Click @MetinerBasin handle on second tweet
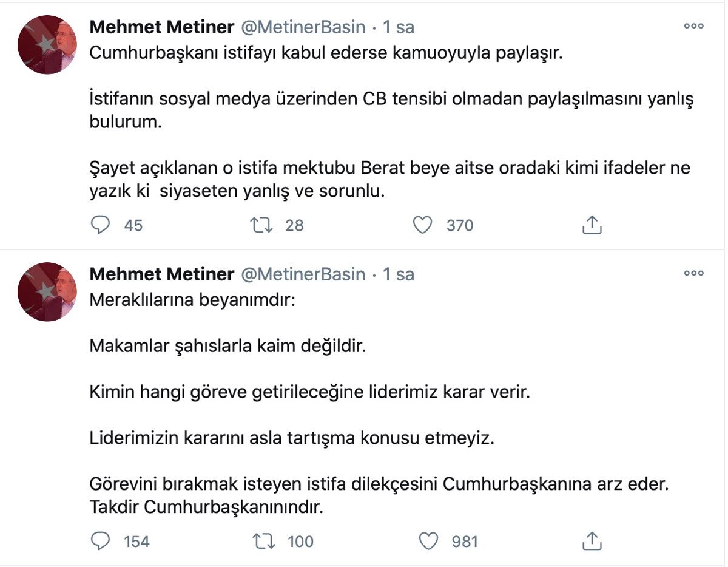Image resolution: width=728 pixels, height=567 pixels. [303, 274]
